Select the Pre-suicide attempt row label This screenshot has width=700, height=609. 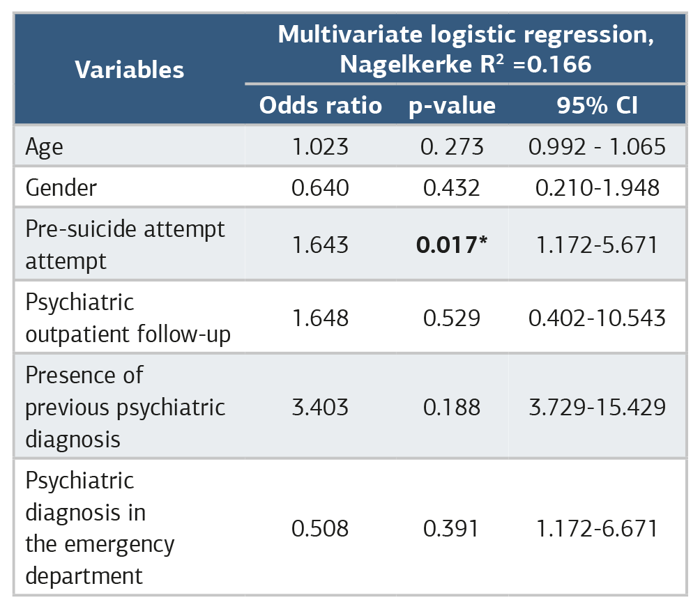[125, 245]
